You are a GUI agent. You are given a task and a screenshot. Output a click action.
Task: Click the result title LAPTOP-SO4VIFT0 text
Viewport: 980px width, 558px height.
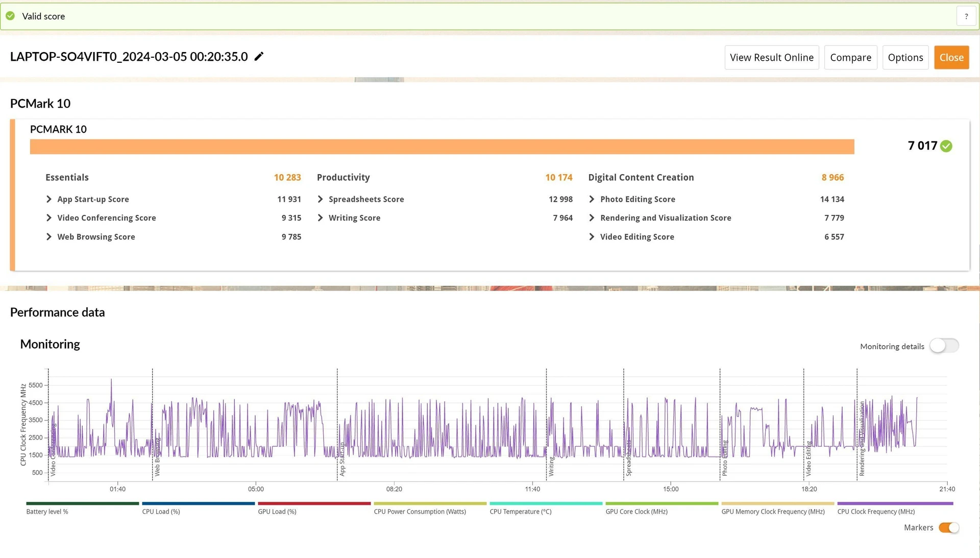pyautogui.click(x=129, y=57)
